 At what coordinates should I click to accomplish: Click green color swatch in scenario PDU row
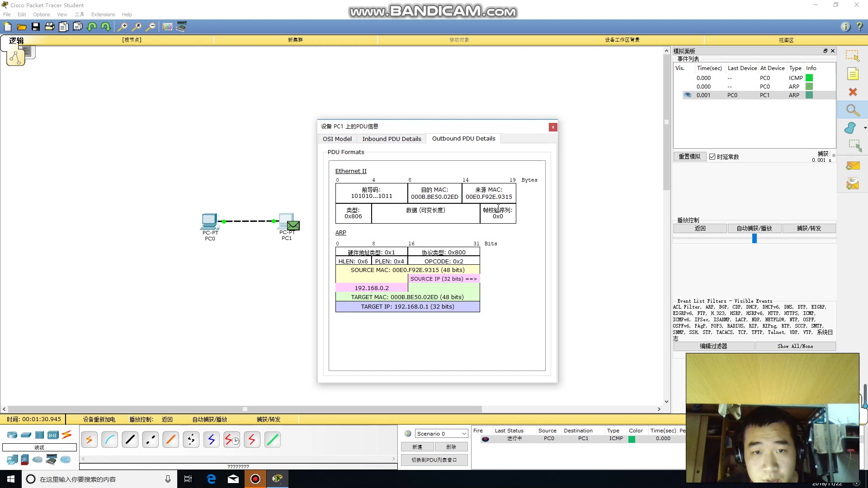632,439
